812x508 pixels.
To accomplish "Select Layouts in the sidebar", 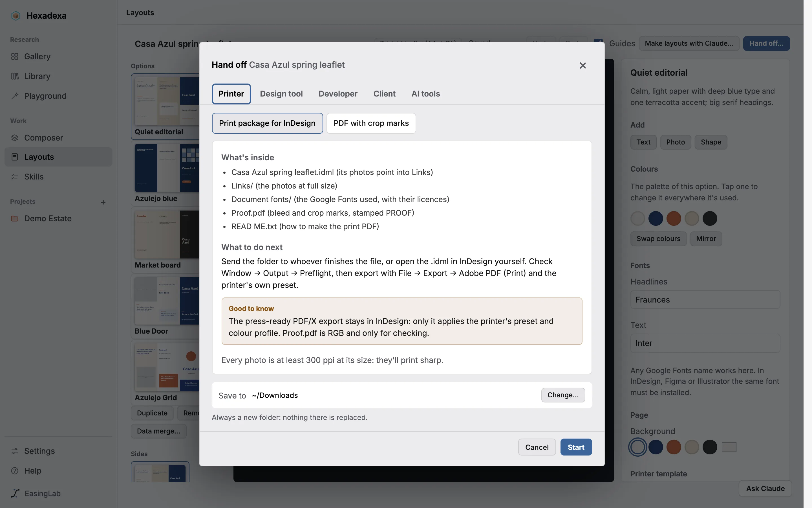I will tap(58, 157).
